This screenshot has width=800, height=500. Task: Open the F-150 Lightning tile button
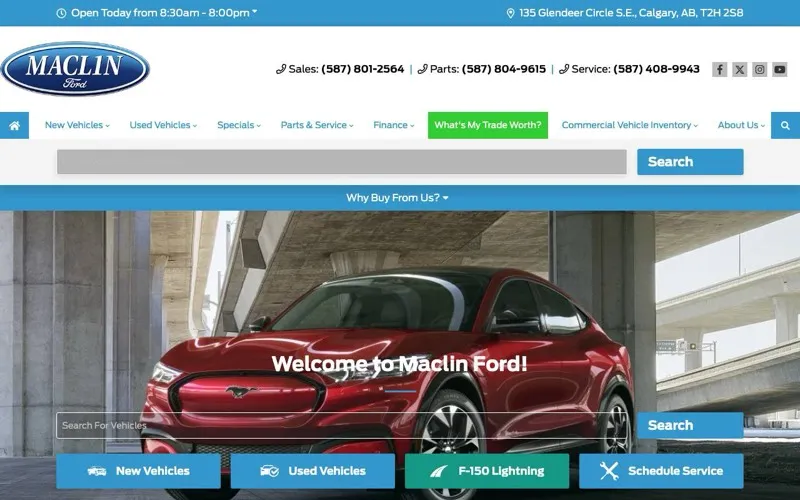point(487,471)
